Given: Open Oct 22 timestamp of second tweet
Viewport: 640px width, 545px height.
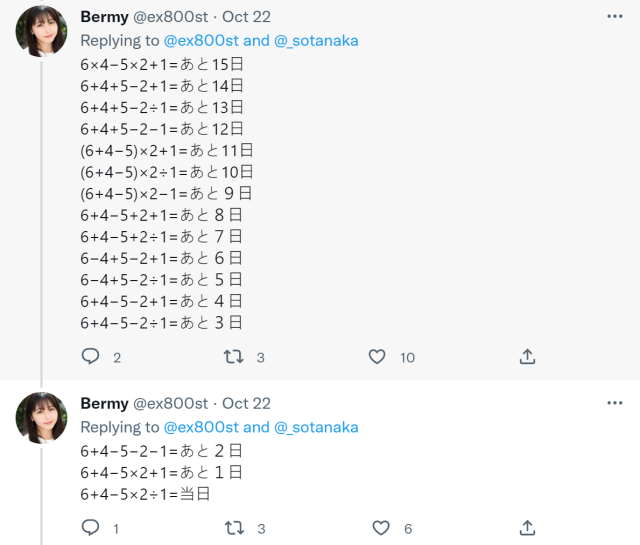Looking at the screenshot, I should [x=246, y=403].
